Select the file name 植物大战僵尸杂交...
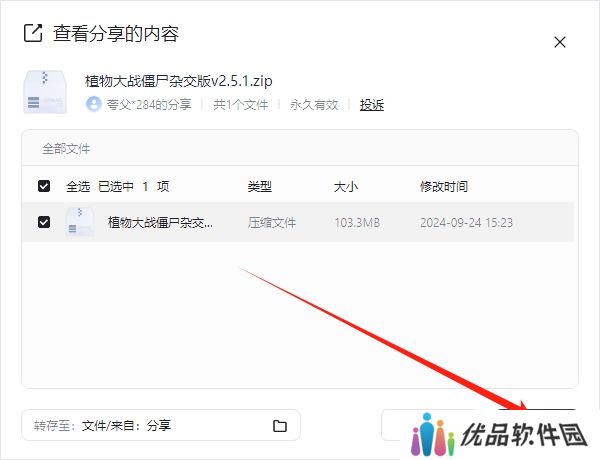Viewport: 600px width, 460px height. pyautogui.click(x=160, y=222)
